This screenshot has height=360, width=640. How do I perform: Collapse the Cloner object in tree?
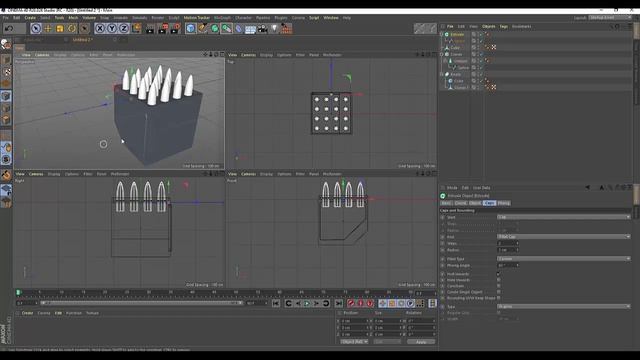point(442,54)
